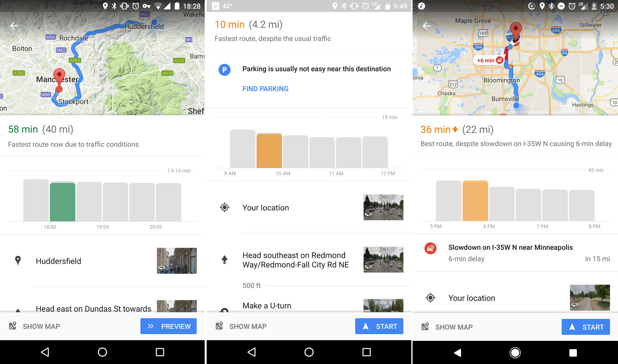Tap recent apps square on middle phone
The width and height of the screenshot is (618, 364).
click(x=366, y=352)
